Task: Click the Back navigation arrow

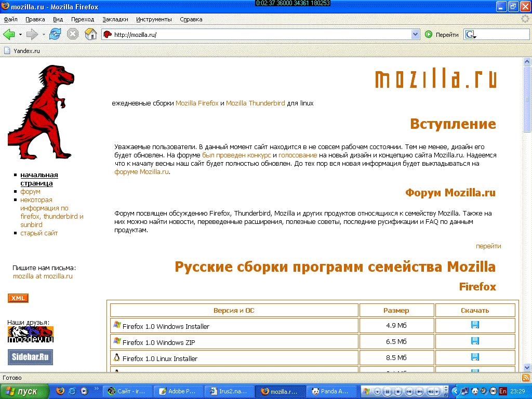Action: [x=9, y=34]
